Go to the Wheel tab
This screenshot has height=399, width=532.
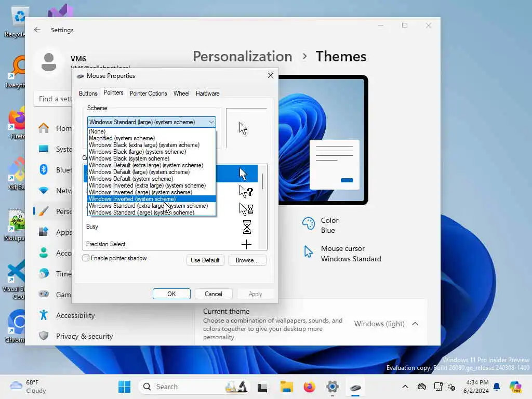click(x=181, y=94)
